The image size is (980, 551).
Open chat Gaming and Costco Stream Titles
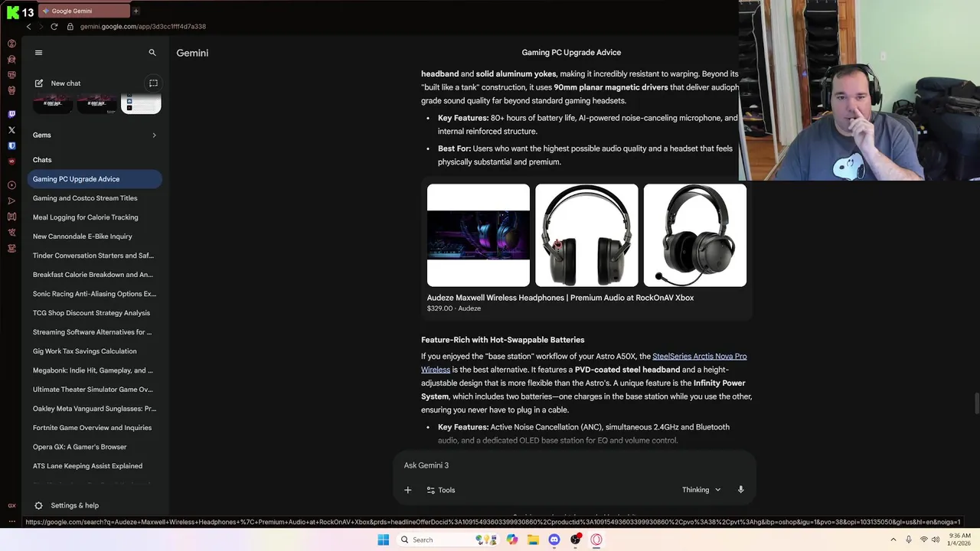94,198
